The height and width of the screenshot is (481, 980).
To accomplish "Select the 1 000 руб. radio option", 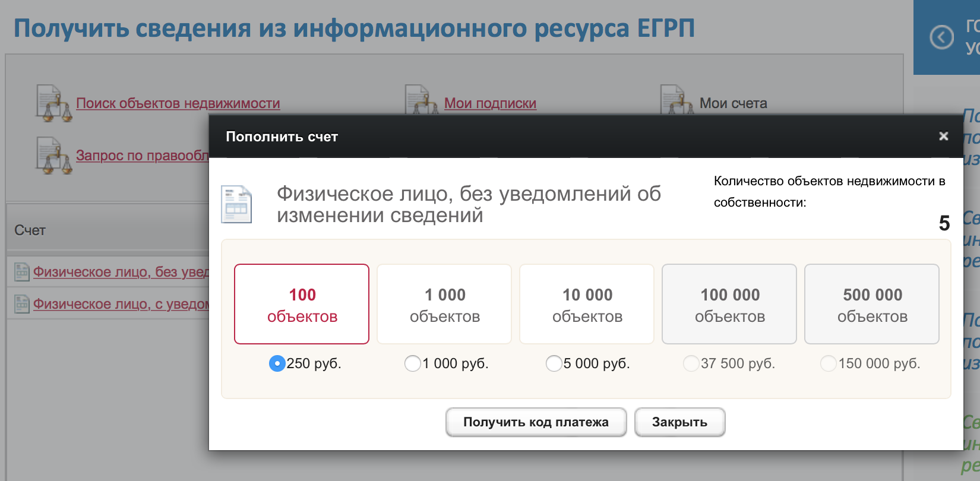I will (413, 363).
